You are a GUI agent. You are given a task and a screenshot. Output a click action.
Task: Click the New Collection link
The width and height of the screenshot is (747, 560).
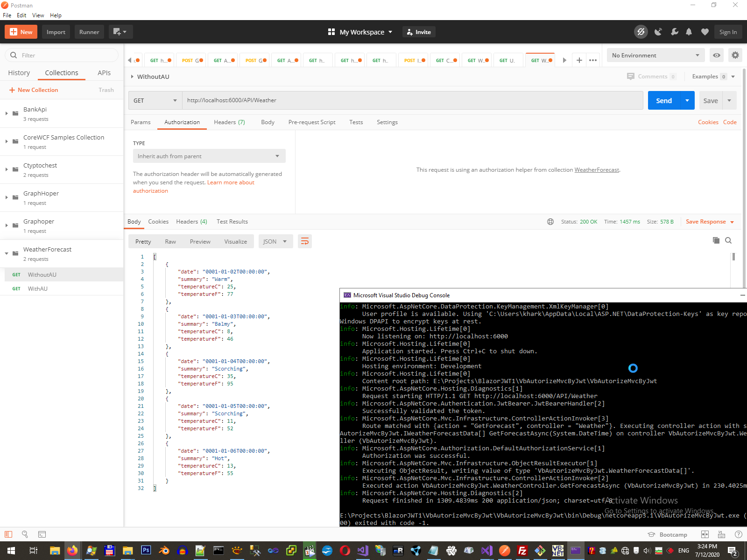coord(34,90)
